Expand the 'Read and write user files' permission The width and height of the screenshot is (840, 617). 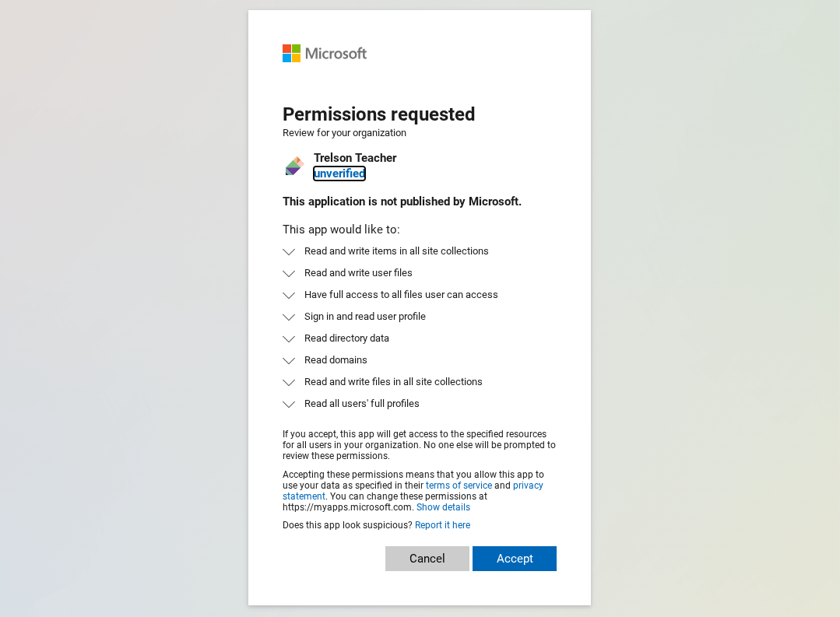point(289,273)
